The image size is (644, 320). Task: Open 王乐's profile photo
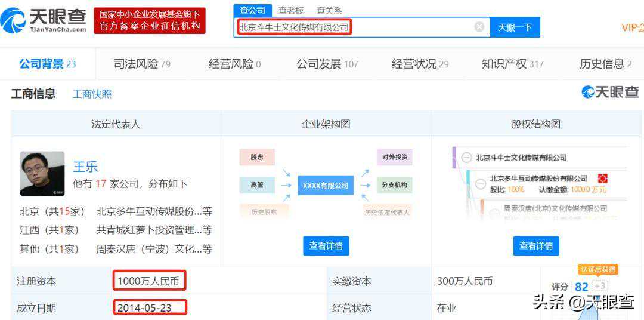click(x=42, y=173)
